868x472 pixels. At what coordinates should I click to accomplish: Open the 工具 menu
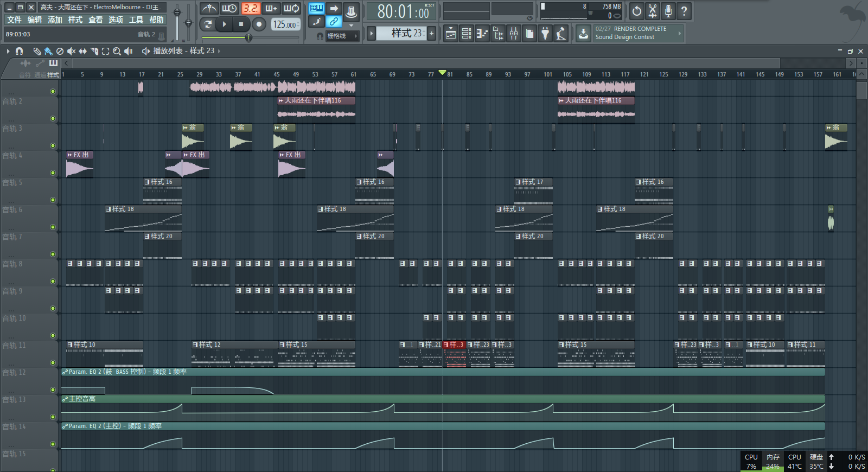click(136, 20)
